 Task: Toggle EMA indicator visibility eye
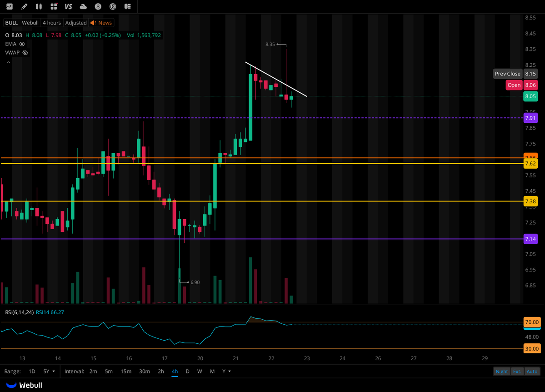tap(22, 44)
